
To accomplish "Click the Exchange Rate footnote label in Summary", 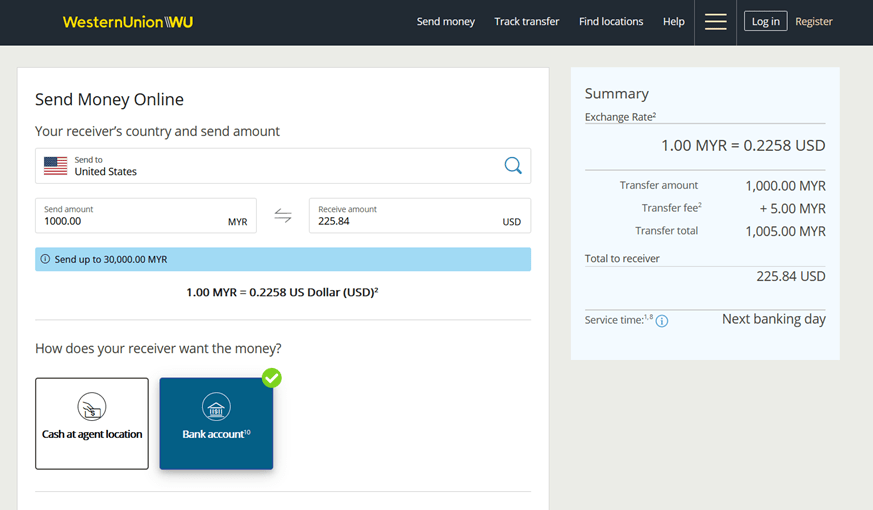I will click(620, 117).
